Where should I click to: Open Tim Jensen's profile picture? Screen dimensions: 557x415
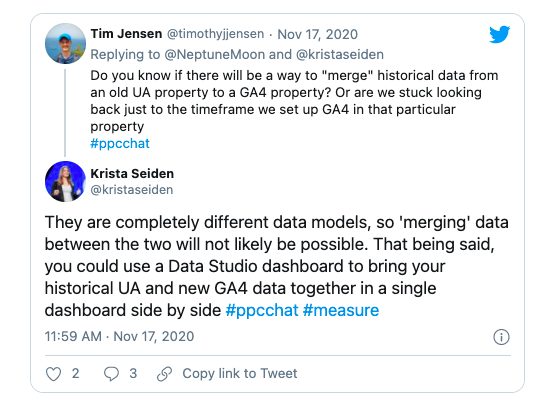pos(65,43)
